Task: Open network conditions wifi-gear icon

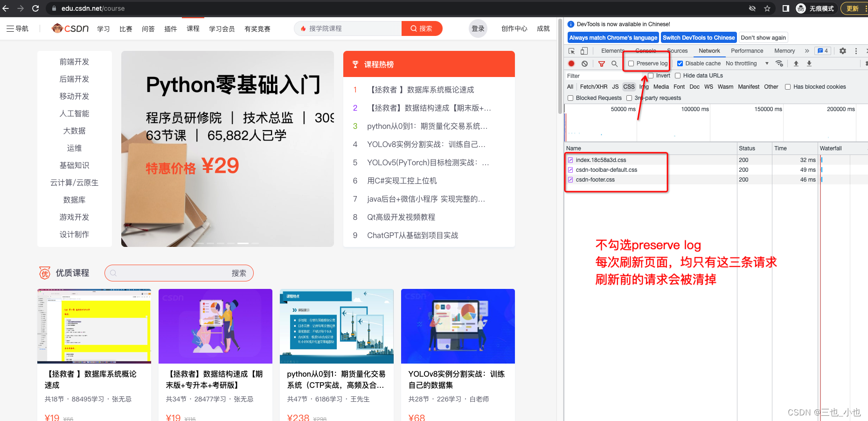Action: (x=779, y=63)
